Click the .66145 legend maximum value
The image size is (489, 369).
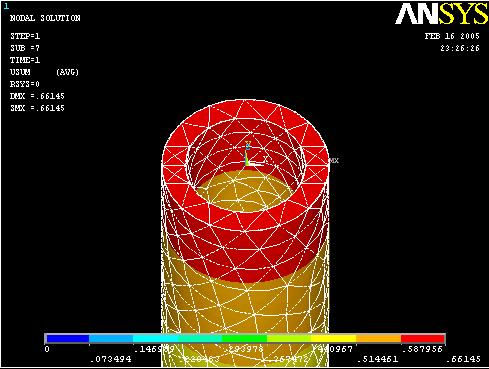click(x=463, y=359)
